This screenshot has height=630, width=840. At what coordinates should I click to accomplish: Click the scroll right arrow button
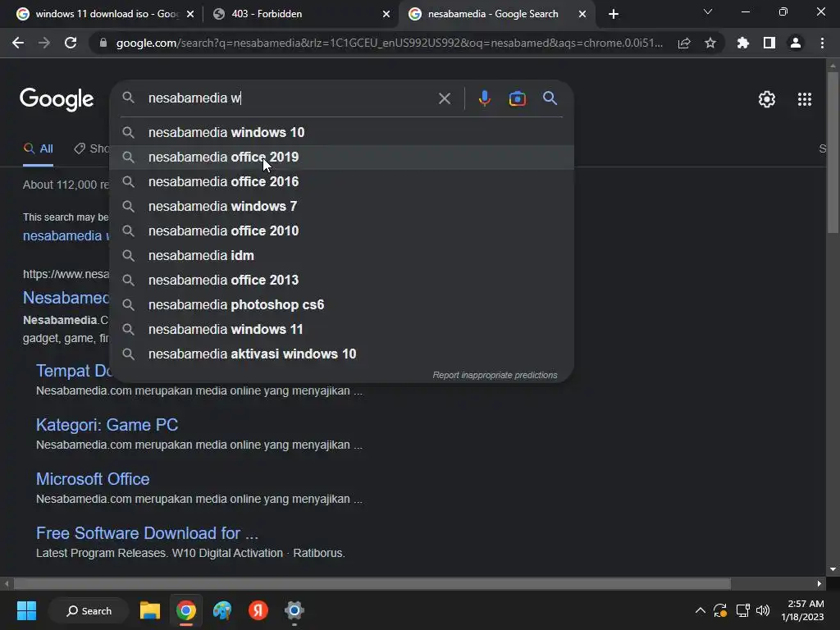819,583
